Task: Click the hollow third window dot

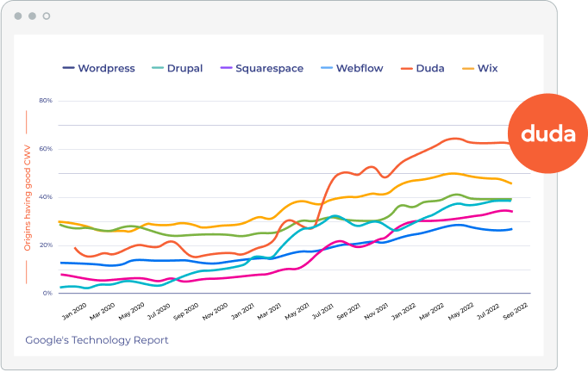Action: tap(47, 16)
